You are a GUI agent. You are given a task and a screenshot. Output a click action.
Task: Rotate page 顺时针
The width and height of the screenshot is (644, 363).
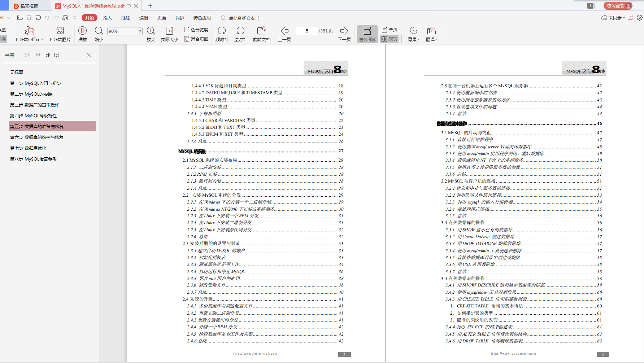point(222,34)
